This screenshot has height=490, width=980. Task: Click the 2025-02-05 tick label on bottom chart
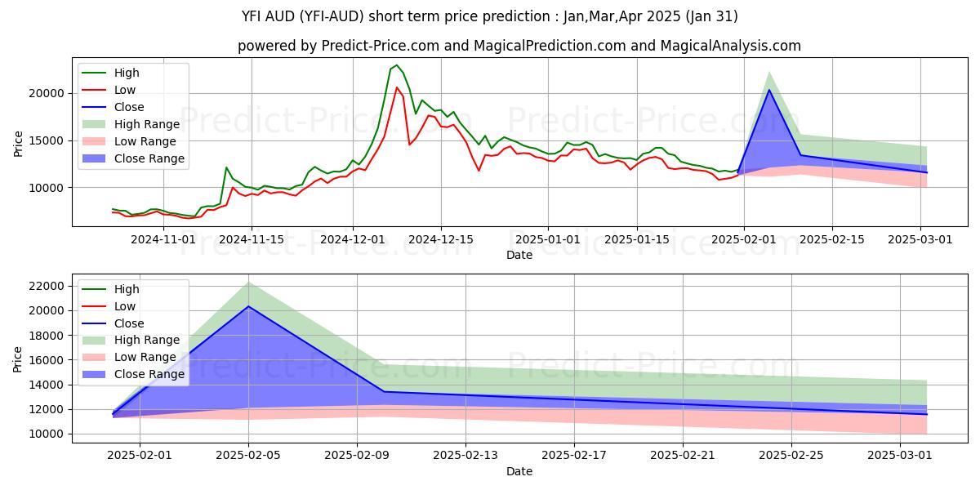point(248,456)
